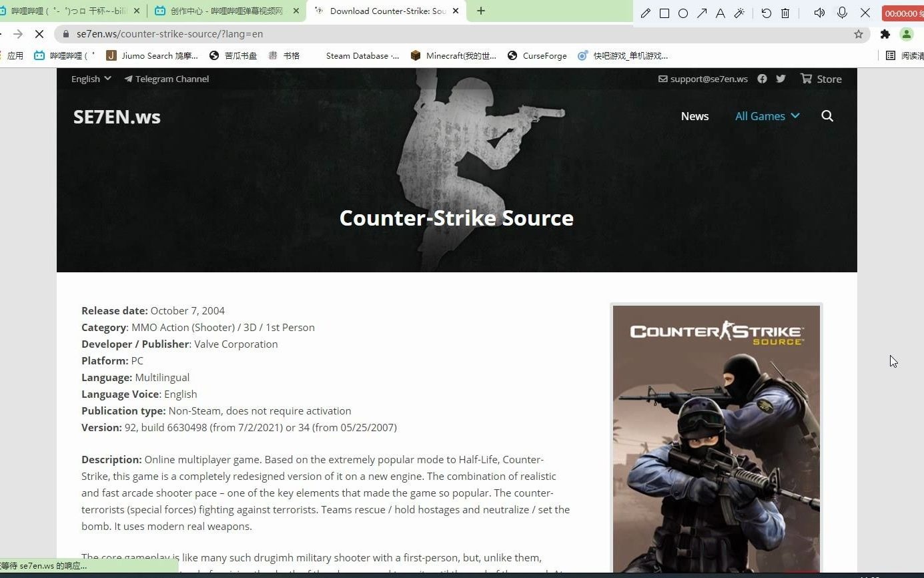Open site search with magnifier icon

pos(827,116)
